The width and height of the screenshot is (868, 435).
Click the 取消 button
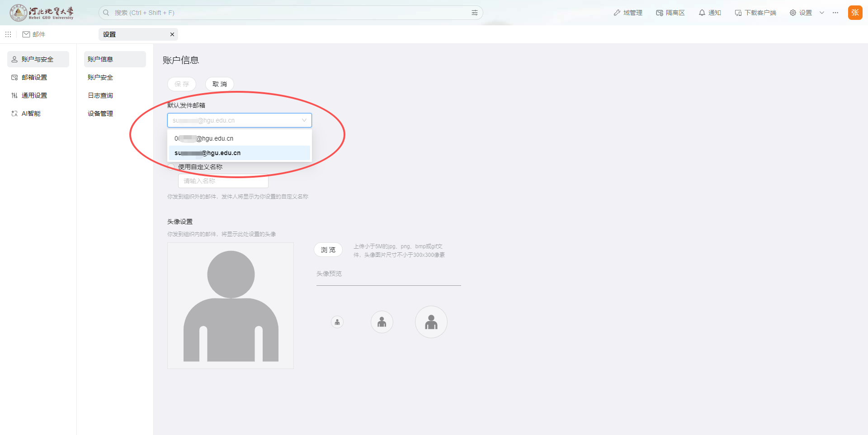(x=219, y=84)
